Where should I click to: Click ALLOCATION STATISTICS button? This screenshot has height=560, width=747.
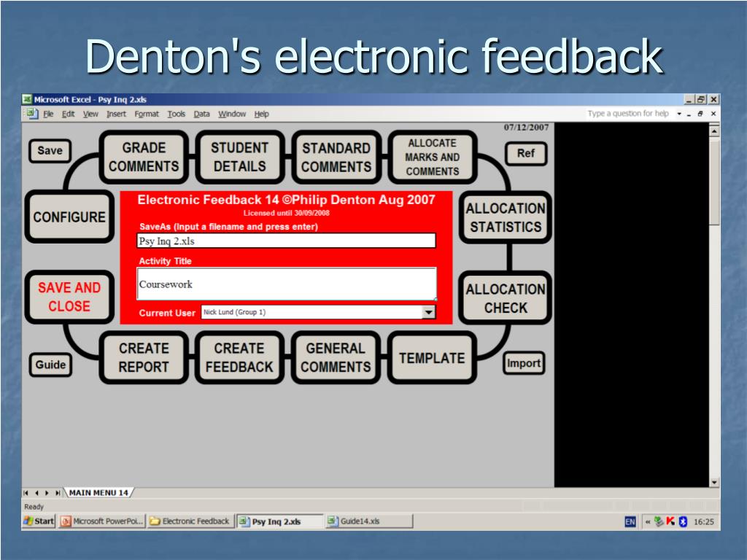click(506, 217)
